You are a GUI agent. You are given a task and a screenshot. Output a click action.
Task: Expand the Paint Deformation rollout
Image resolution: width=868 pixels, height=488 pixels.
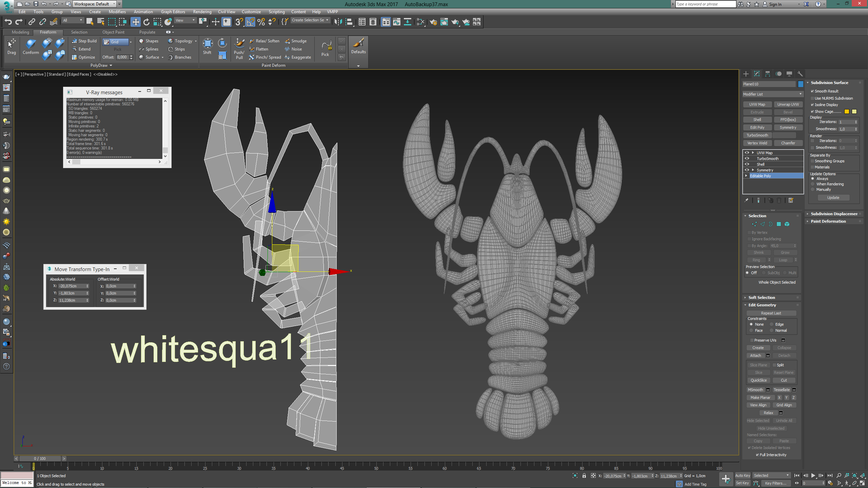[x=828, y=221]
